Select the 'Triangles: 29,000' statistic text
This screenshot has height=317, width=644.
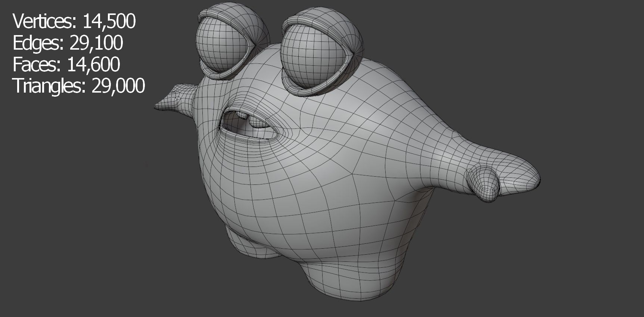(79, 86)
